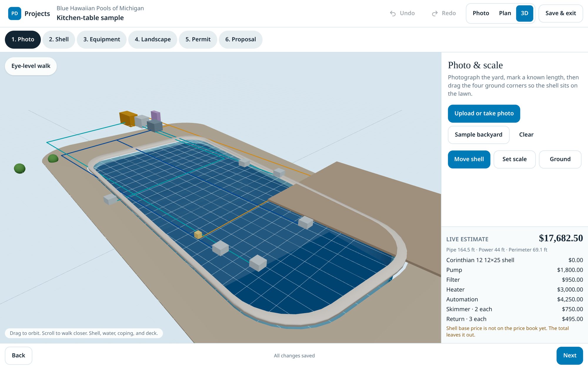This screenshot has height=368, width=588.
Task: Click the green shrub on deck corner
Action: pos(53,158)
